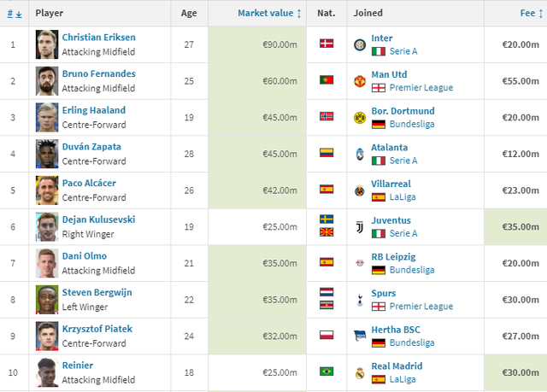Open Erling Haaland's player profile
Screen dimensions: 547x392
click(x=93, y=110)
